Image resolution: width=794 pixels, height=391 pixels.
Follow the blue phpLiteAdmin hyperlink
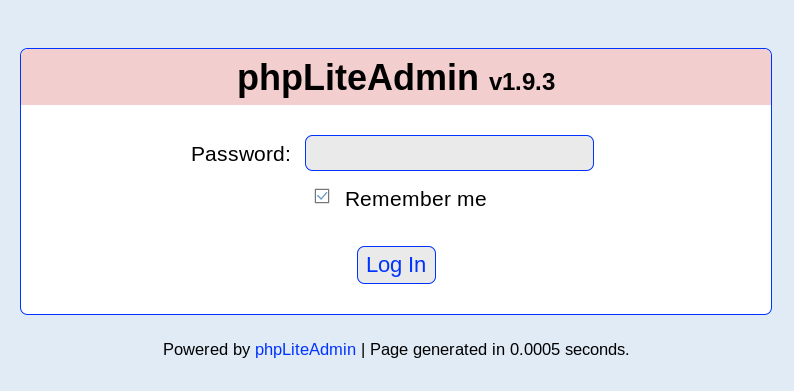305,349
